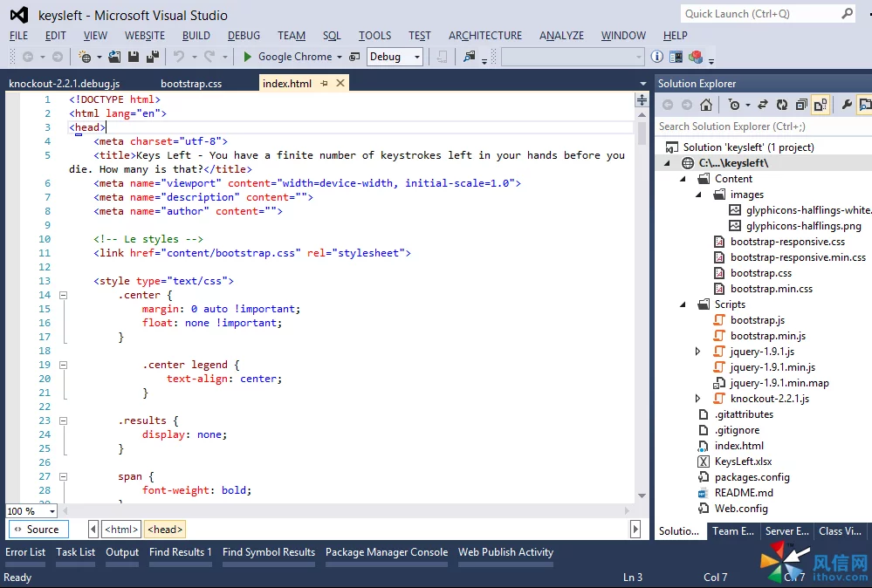Toggle the pin on index.html tab
The image size is (872, 588).
[324, 84]
